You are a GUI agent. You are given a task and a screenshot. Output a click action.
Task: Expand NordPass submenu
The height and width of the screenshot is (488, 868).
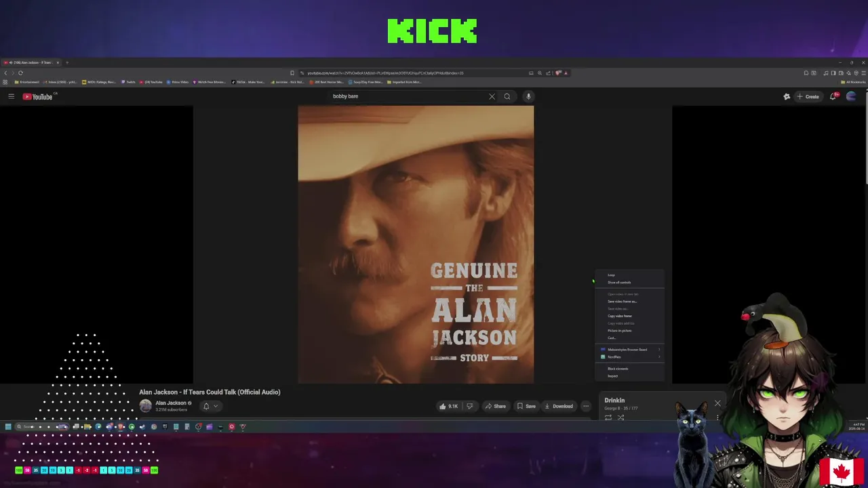coord(630,357)
